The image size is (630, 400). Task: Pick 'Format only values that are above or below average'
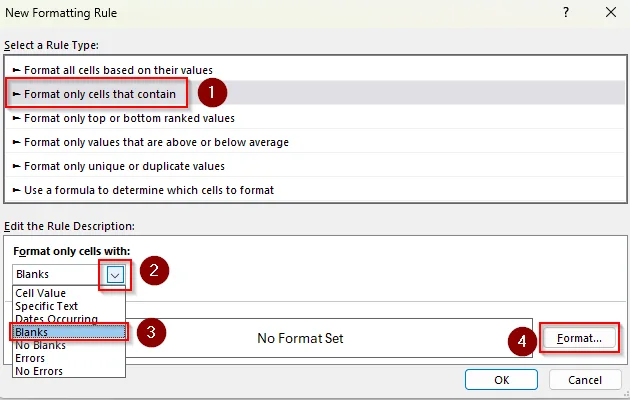315,142
